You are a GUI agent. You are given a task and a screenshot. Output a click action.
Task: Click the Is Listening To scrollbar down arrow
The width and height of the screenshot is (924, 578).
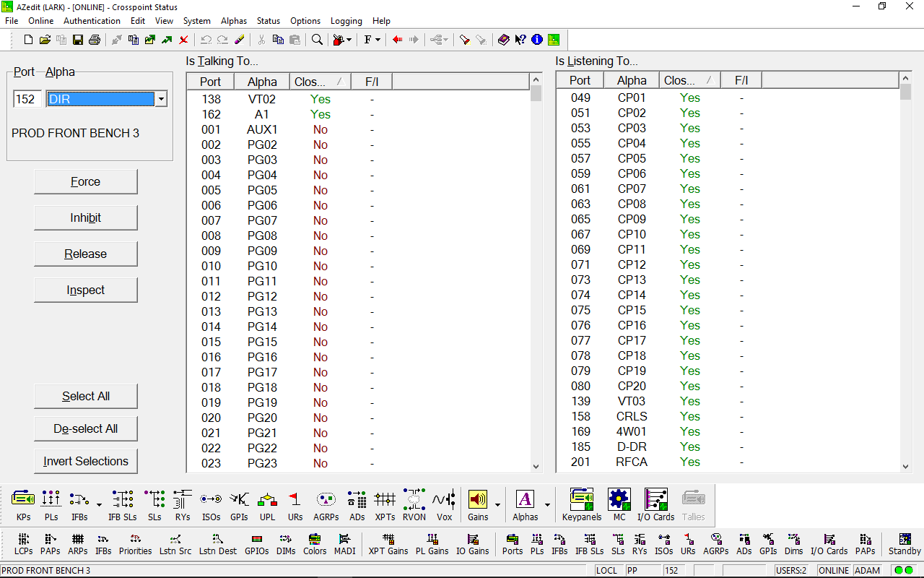[906, 467]
